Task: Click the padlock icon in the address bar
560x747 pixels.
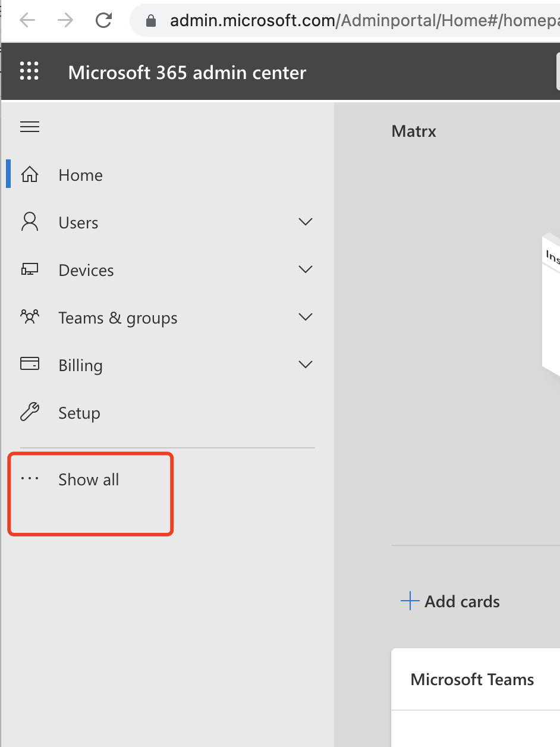Action: [x=151, y=21]
